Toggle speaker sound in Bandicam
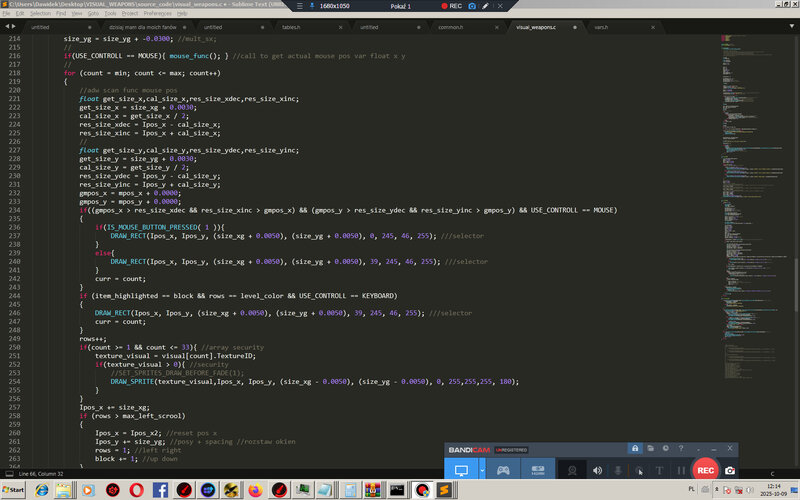This screenshot has height=500, width=800. point(598,470)
